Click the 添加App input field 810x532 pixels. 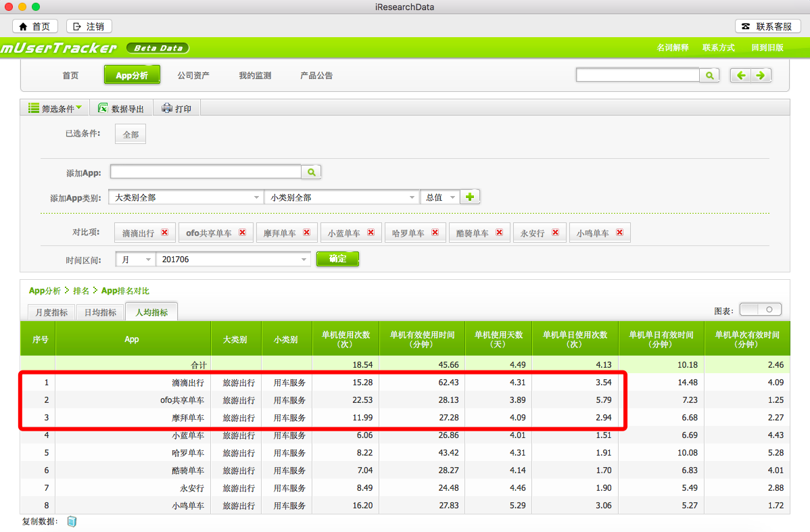pyautogui.click(x=206, y=172)
